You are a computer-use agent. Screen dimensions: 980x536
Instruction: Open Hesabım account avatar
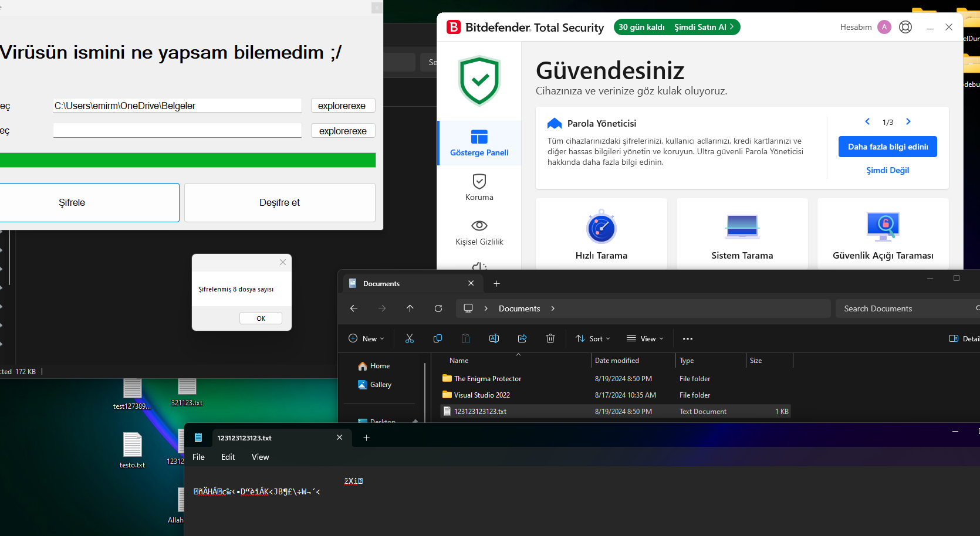(884, 27)
